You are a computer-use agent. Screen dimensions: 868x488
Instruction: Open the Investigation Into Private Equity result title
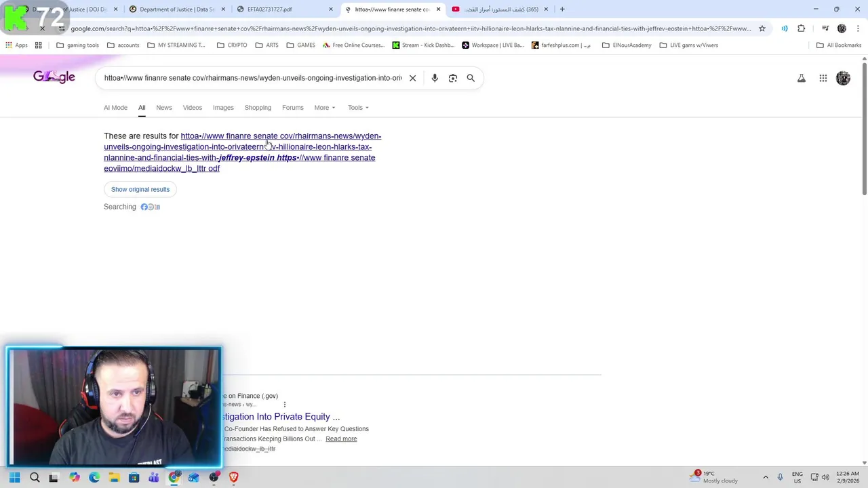point(281,417)
